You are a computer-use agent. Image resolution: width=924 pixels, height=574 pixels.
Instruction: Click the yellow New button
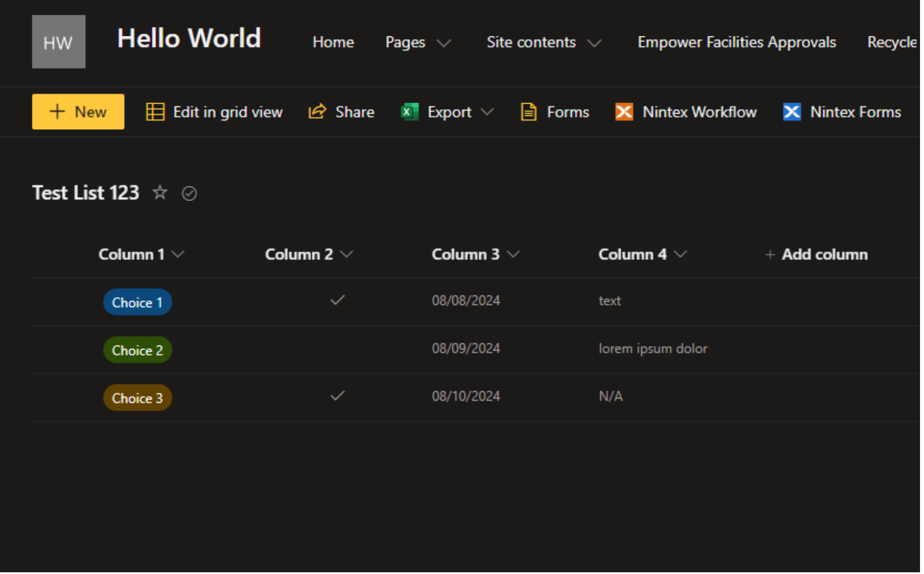click(78, 112)
